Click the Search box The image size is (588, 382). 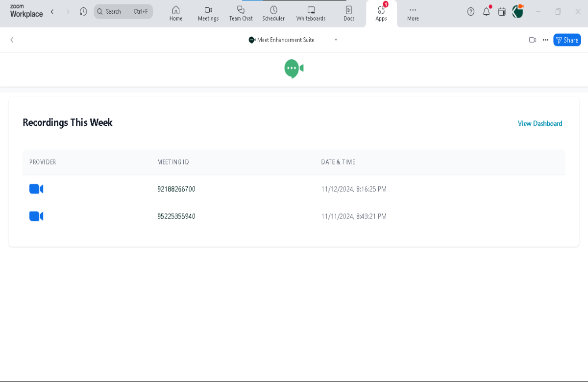point(123,11)
